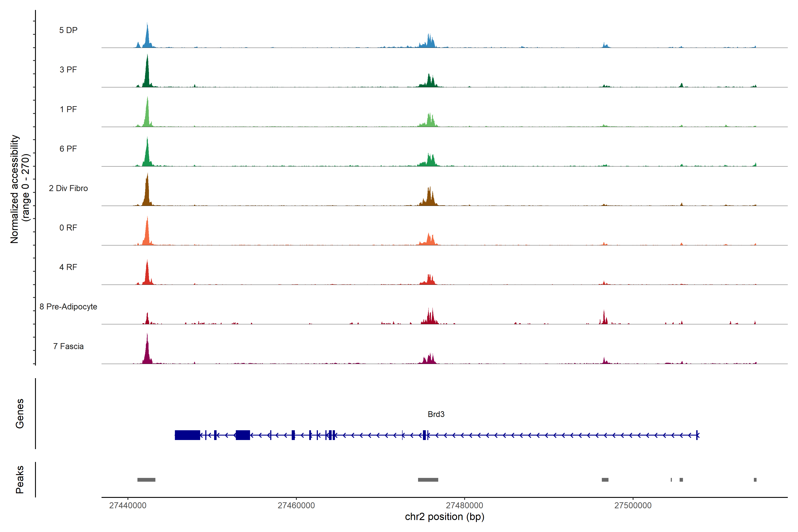
Task: Click the 3 PF track label
Action: [x=68, y=70]
